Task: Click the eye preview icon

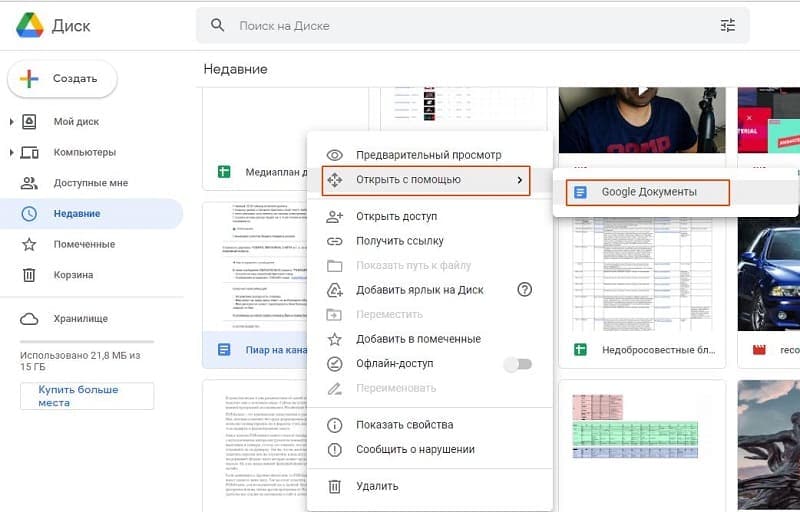Action: [334, 155]
